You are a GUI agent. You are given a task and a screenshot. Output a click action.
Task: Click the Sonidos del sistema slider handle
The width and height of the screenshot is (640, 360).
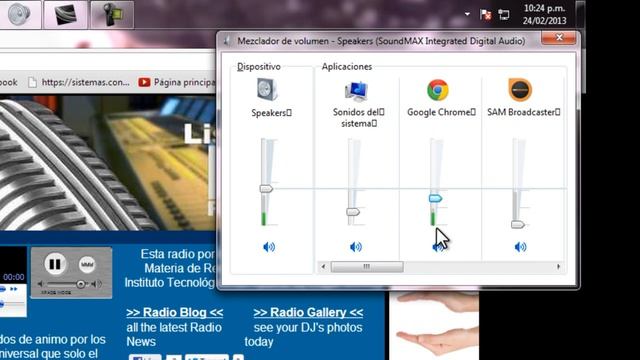click(353, 212)
